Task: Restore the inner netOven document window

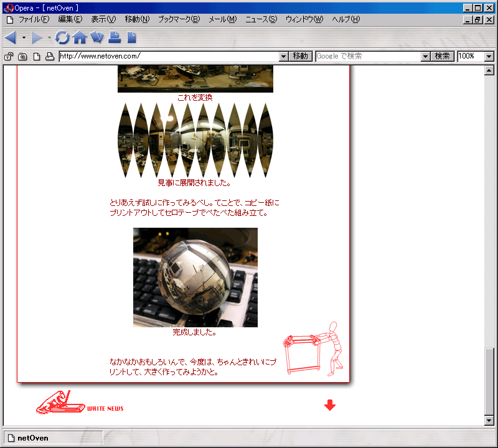Action: point(477,20)
